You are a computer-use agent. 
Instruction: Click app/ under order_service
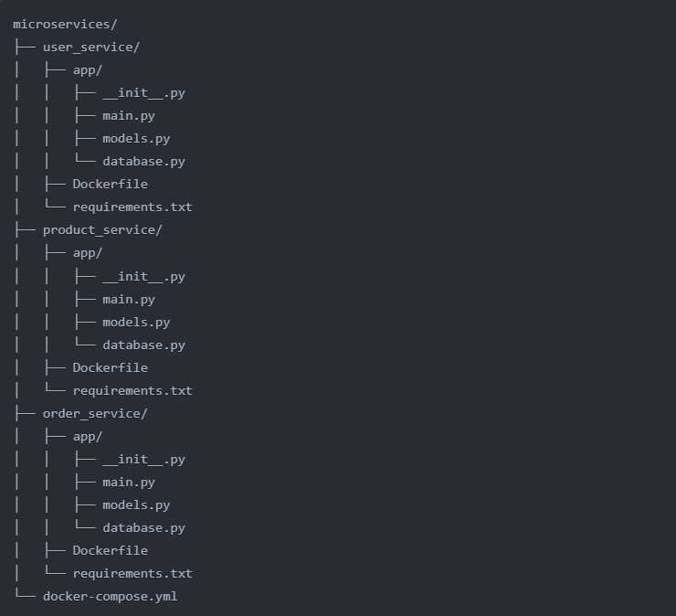[x=88, y=437]
